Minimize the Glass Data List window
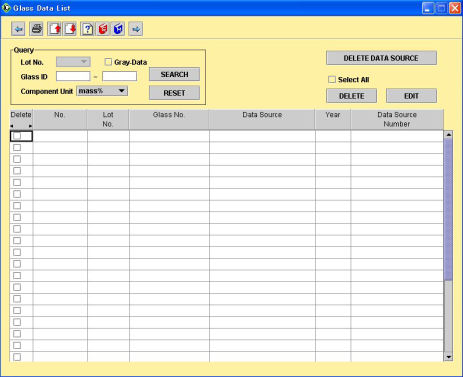 click(428, 8)
